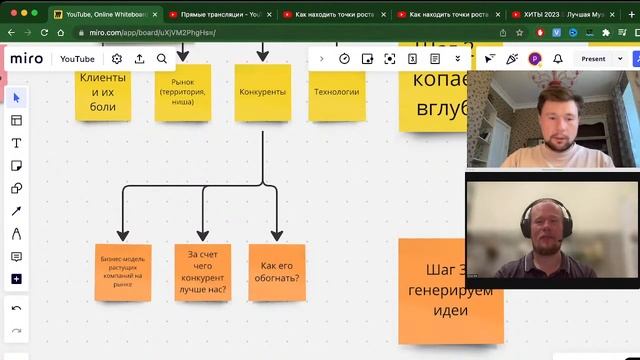Close the ХИТЫ 2023 tab

click(612, 14)
